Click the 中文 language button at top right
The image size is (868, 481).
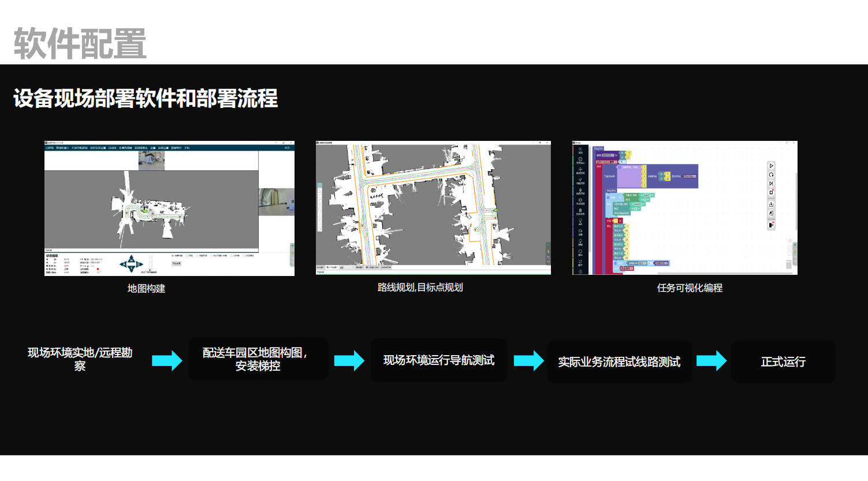point(288,148)
